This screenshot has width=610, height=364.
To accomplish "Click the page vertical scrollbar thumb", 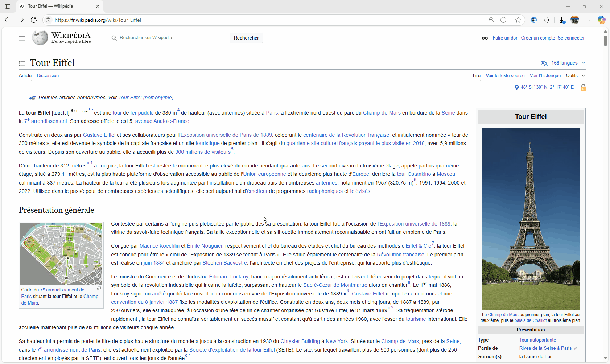I will pyautogui.click(x=605, y=41).
